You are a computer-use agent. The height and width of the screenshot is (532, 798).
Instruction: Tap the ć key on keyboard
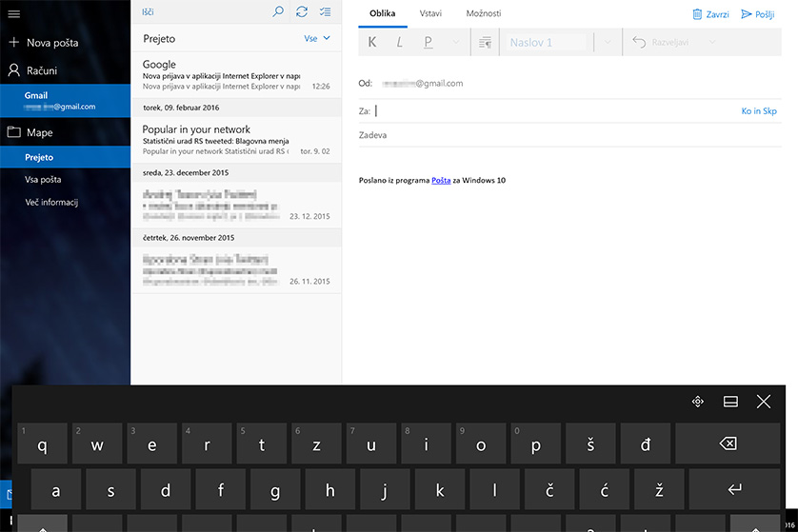(x=604, y=489)
